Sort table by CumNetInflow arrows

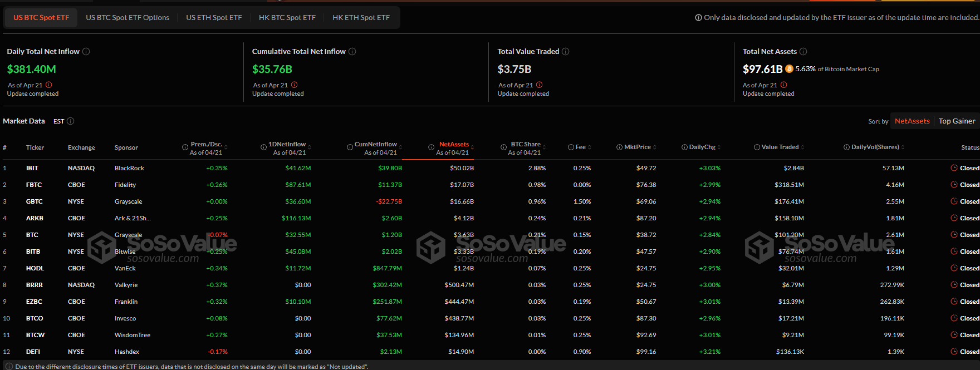coord(400,147)
